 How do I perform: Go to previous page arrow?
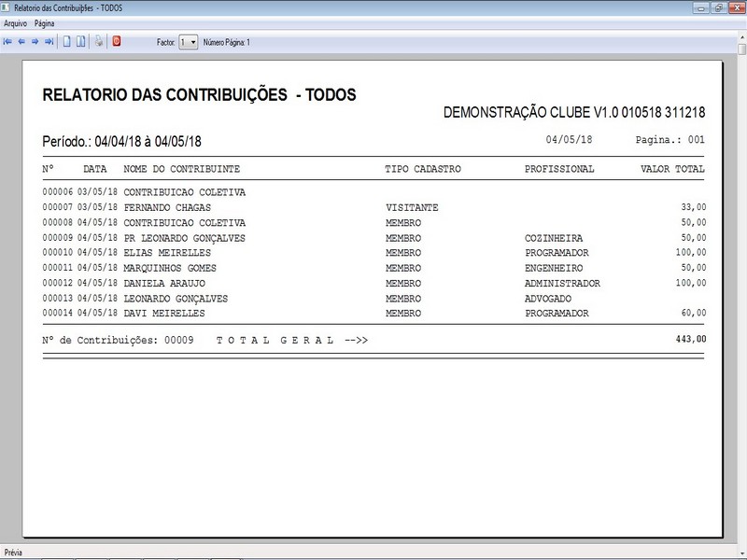tap(21, 42)
